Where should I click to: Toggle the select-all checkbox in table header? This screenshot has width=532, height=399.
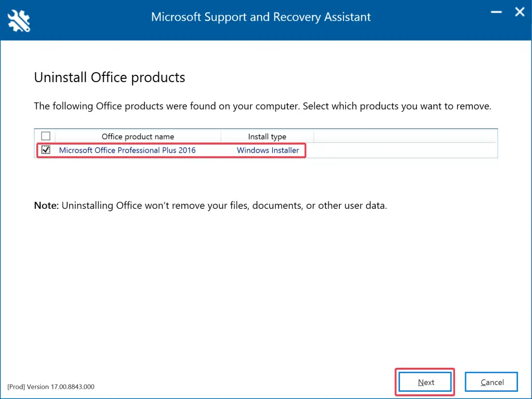coord(46,136)
